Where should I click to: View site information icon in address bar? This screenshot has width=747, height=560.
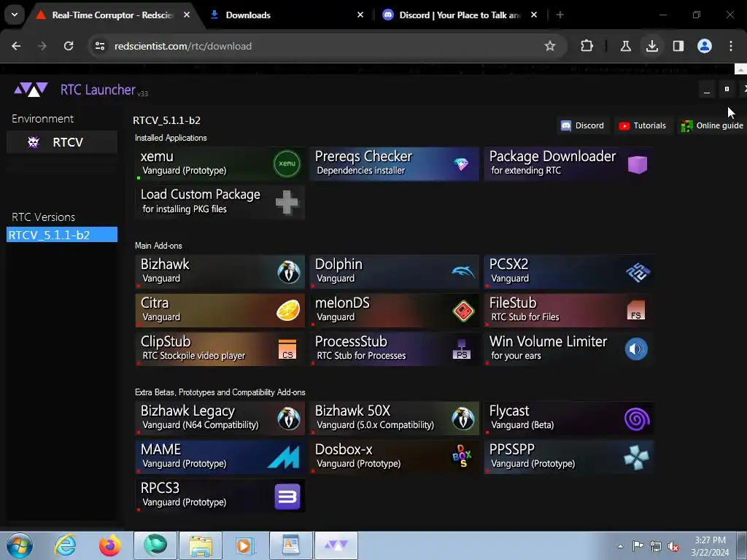click(x=100, y=46)
